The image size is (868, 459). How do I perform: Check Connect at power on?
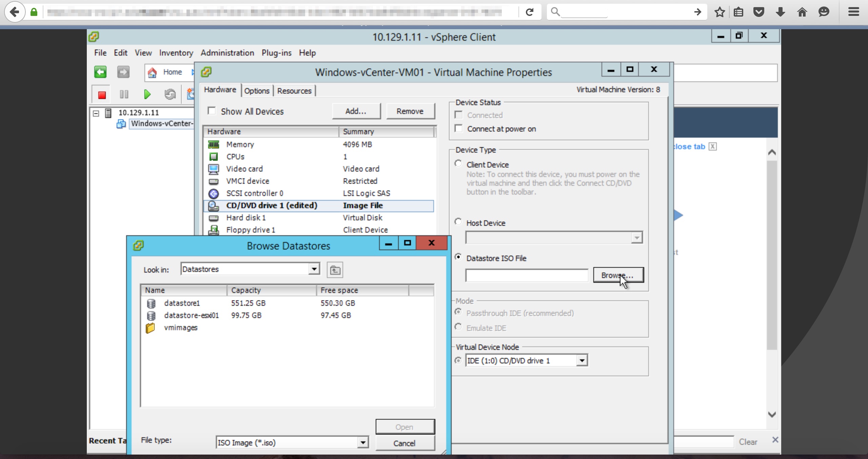point(459,128)
